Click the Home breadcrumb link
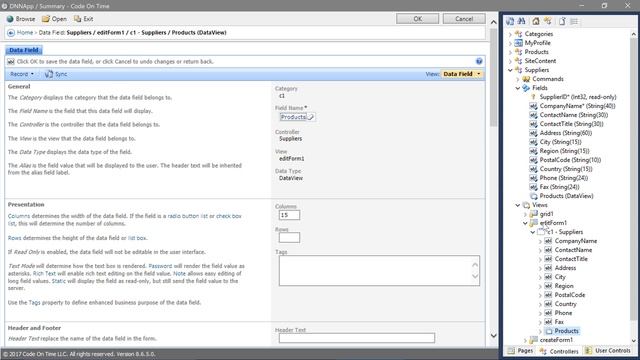The height and width of the screenshot is (360, 640). pyautogui.click(x=25, y=33)
